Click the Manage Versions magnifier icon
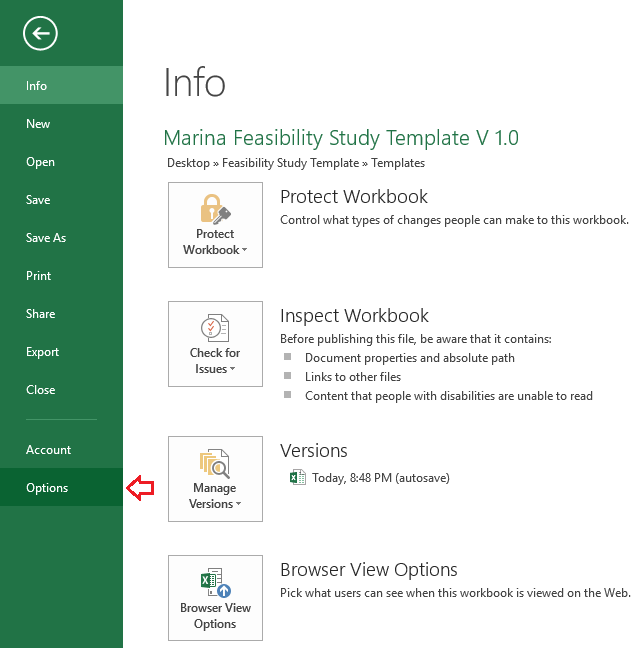The width and height of the screenshot is (644, 648). click(215, 463)
